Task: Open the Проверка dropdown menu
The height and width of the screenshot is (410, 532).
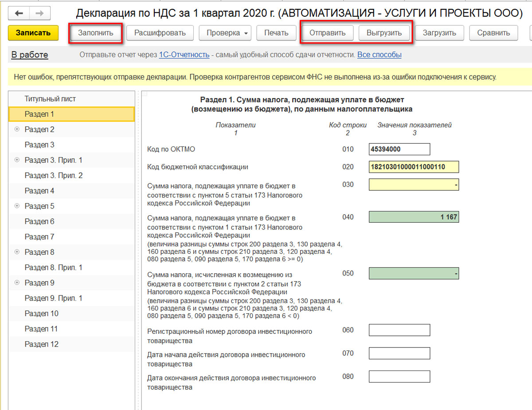Action: (225, 33)
